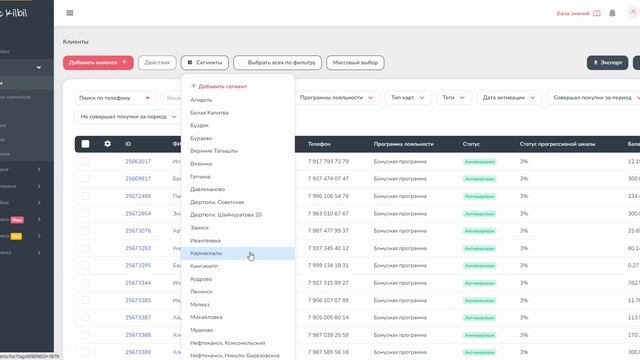The height and width of the screenshot is (360, 640).
Task: Click the ID column header
Action: coord(128,144)
